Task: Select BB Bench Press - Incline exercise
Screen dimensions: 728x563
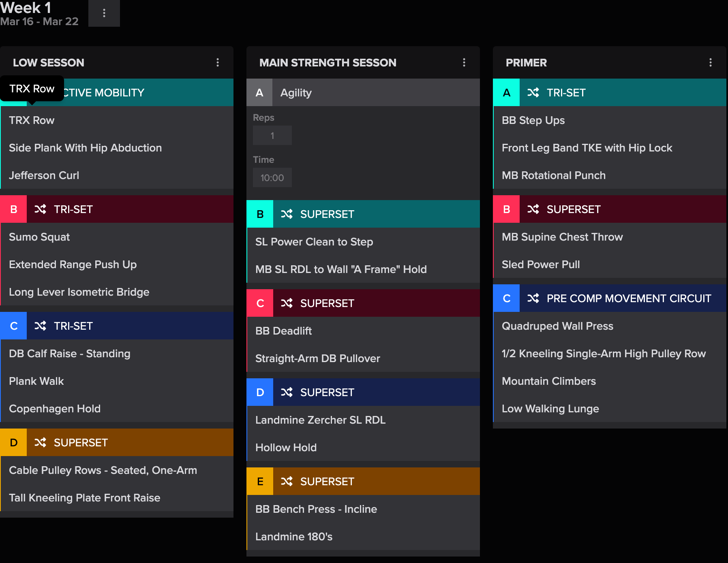Action: [x=363, y=509]
